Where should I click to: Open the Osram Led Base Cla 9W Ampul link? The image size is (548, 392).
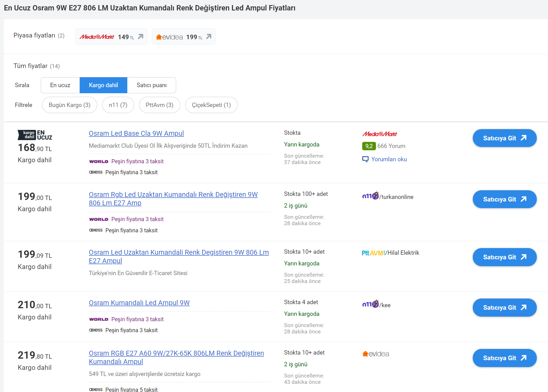136,133
